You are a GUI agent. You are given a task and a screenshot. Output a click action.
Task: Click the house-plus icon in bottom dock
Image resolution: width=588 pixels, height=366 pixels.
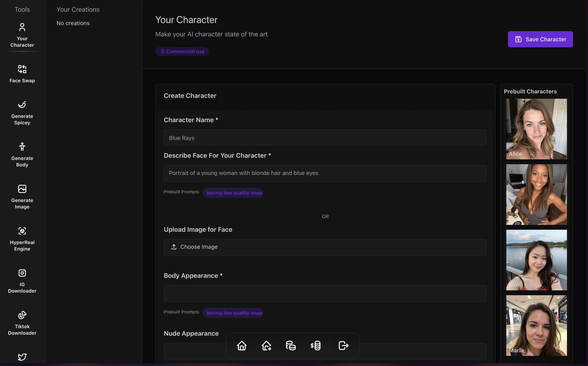266,345
